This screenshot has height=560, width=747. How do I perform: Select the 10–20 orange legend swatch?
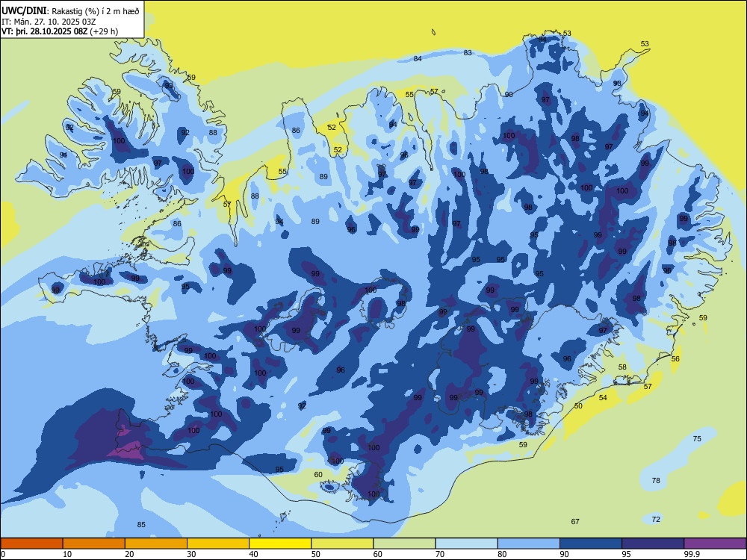pos(94,544)
